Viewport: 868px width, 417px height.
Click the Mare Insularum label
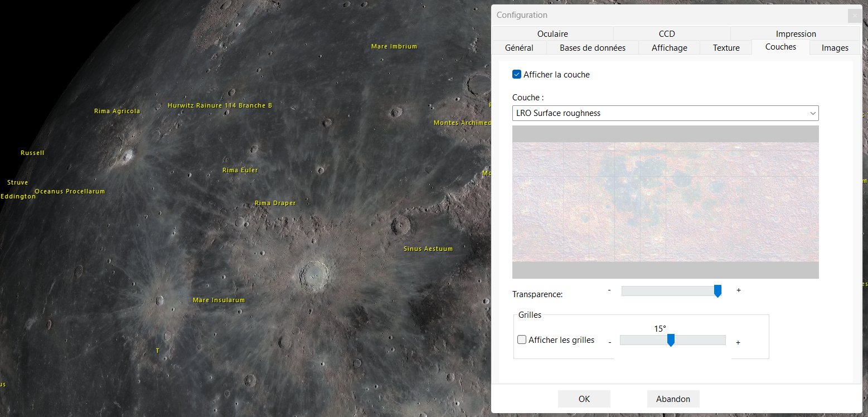pos(219,300)
